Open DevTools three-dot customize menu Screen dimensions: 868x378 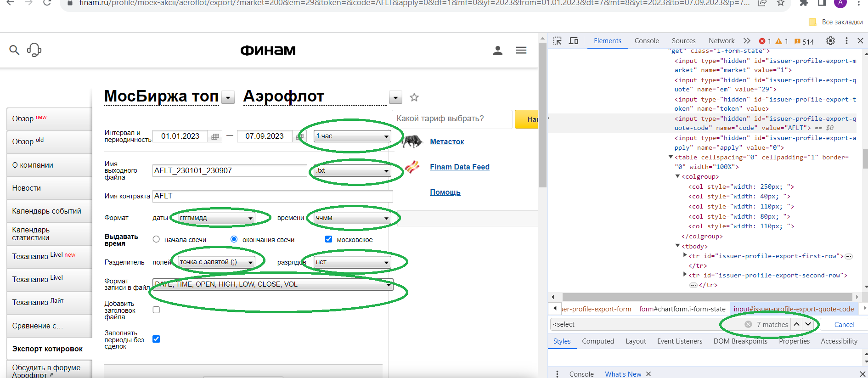point(846,41)
